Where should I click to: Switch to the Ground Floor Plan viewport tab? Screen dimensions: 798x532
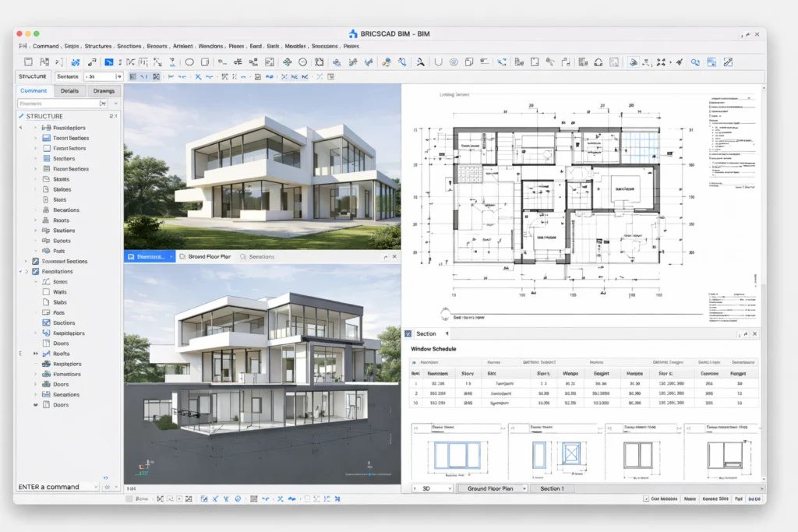tap(205, 255)
